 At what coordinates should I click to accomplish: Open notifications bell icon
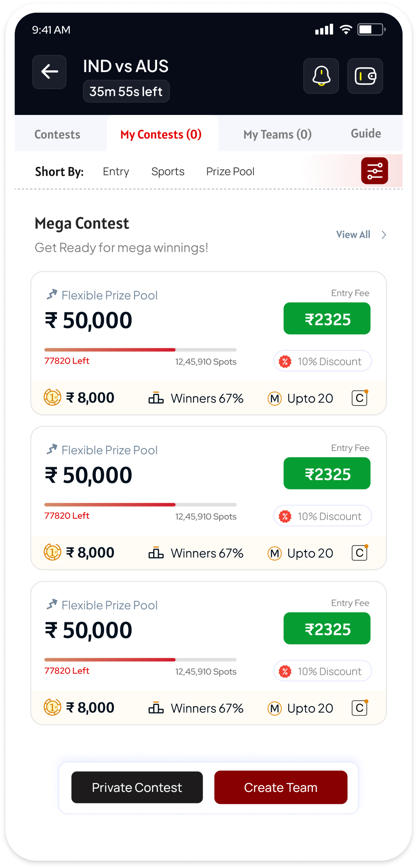click(x=321, y=76)
